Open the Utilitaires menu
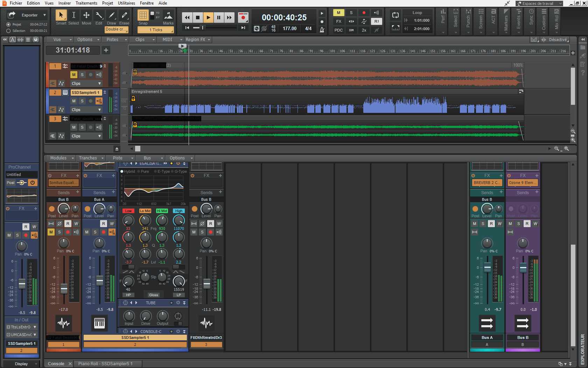Image resolution: width=588 pixels, height=368 pixels. (126, 3)
